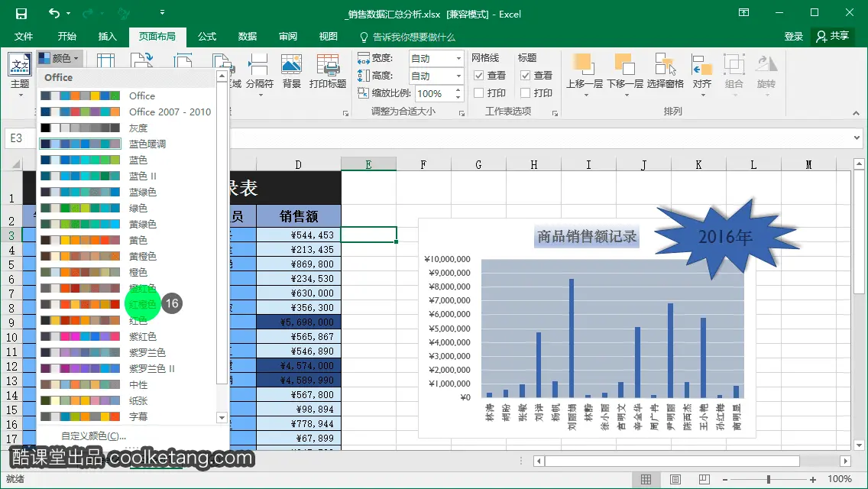868x489 pixels.
Task: Click the Name Box showing E3
Action: 21,138
